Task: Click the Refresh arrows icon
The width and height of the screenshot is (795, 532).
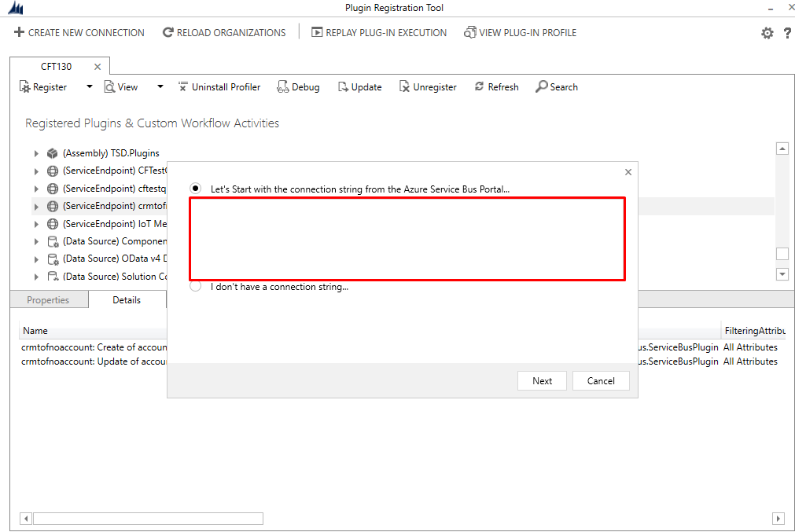Action: (x=479, y=86)
